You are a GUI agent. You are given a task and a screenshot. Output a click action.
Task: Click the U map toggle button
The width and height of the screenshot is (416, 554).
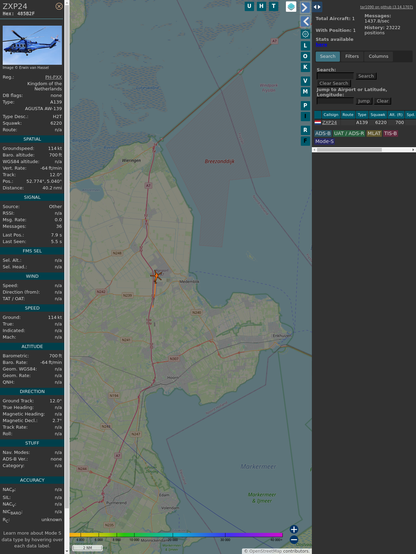pos(249,6)
